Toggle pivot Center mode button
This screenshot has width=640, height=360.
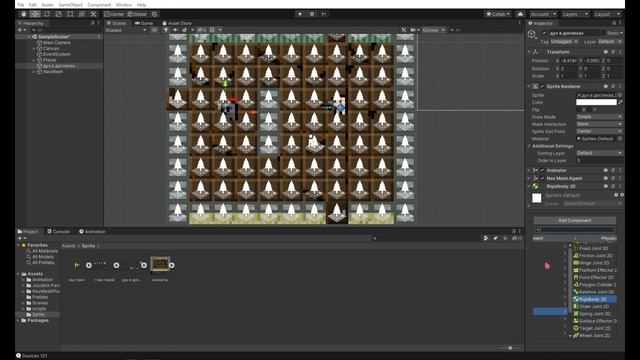114,14
